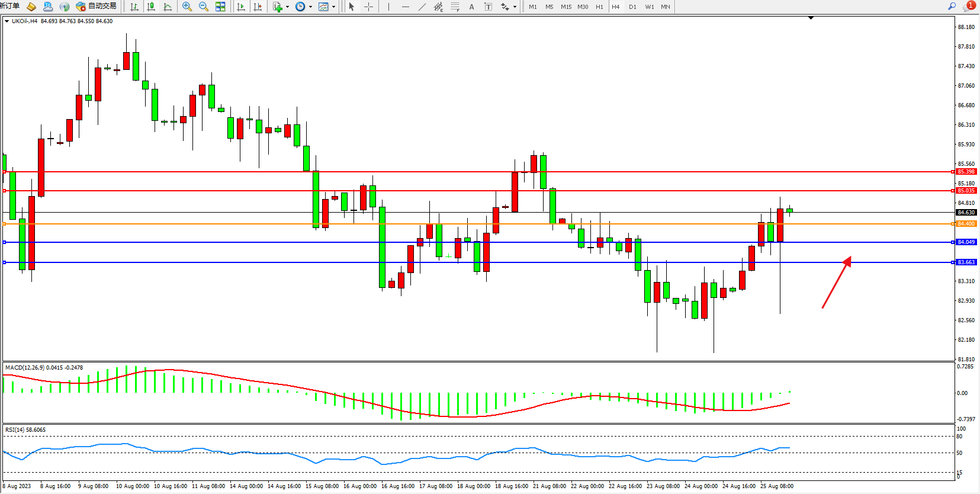
Task: Draw a trendline with the trendline tool
Action: [x=422, y=7]
